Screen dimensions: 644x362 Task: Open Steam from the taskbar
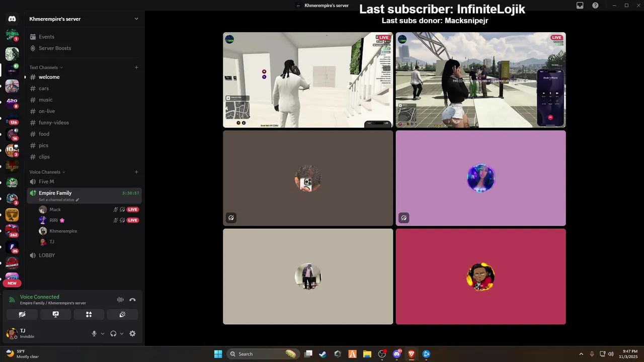coord(323,354)
